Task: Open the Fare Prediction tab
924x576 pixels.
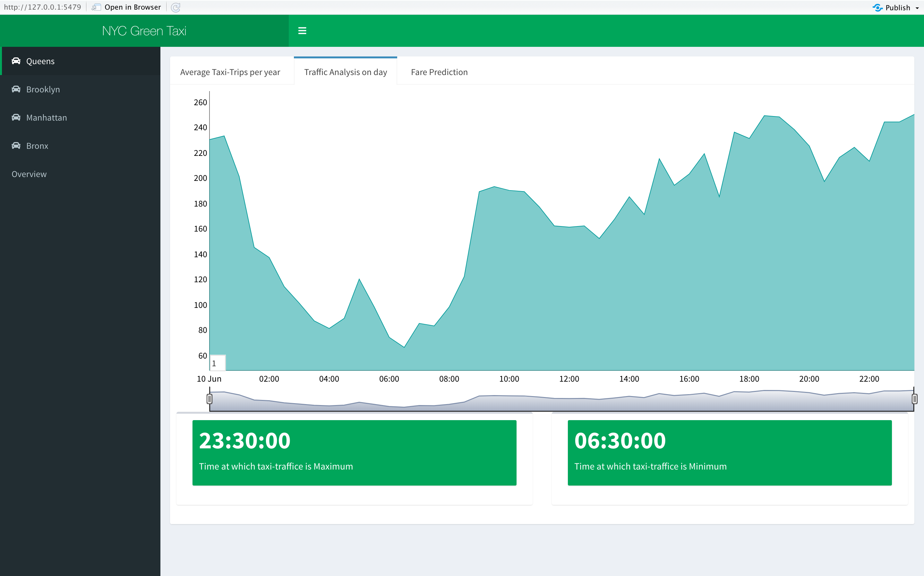Action: coord(439,72)
